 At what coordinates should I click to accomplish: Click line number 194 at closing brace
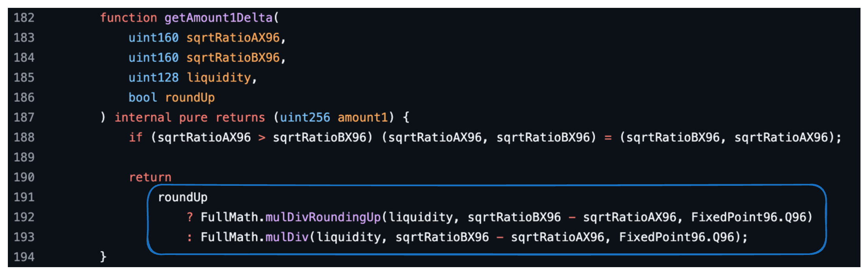click(x=24, y=257)
